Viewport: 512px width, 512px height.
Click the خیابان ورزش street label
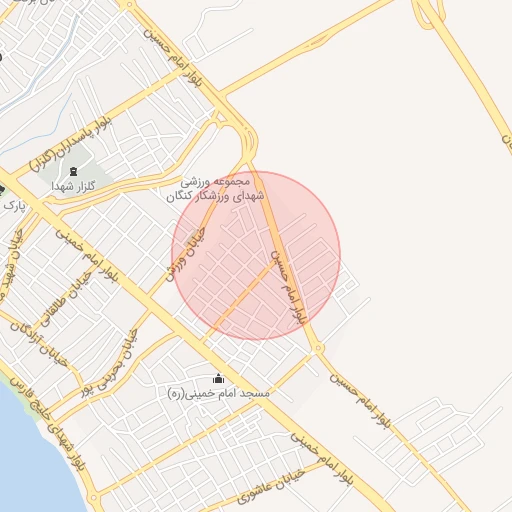186,254
